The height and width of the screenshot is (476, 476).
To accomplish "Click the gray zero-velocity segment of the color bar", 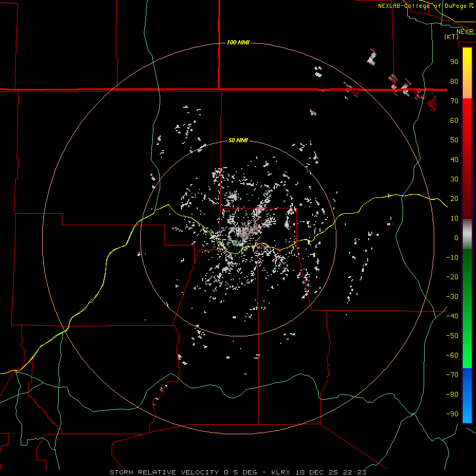I will pos(467,234).
